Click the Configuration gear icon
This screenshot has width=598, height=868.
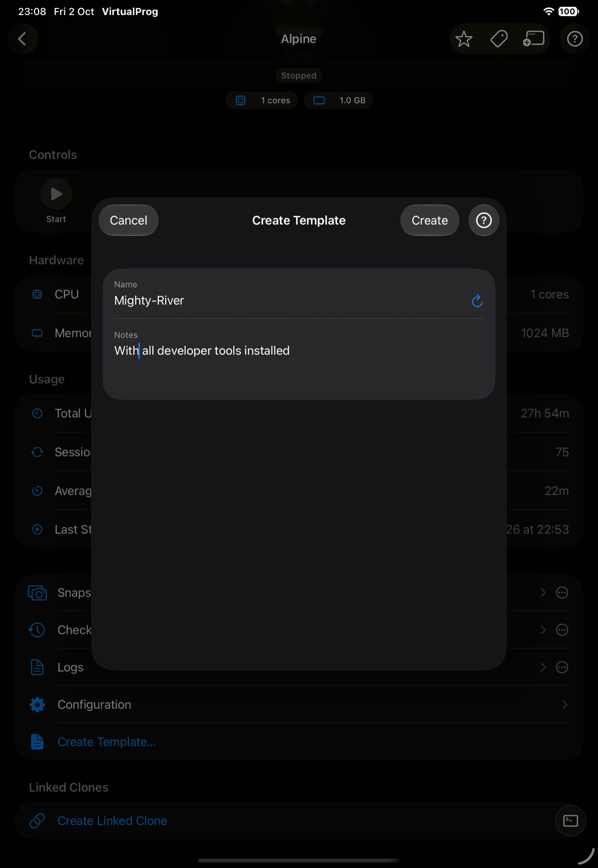pos(37,704)
